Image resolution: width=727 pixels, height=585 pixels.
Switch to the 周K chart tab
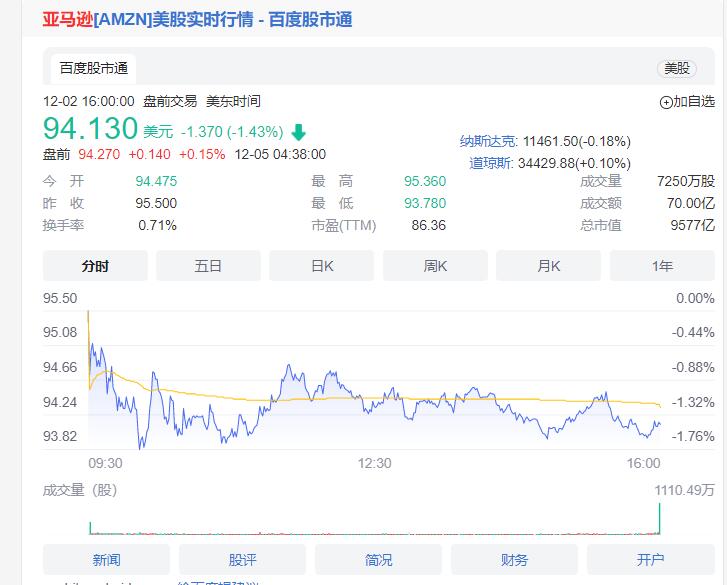(x=435, y=266)
